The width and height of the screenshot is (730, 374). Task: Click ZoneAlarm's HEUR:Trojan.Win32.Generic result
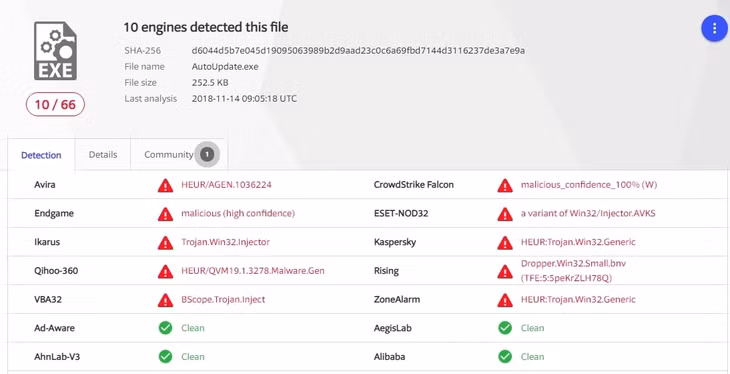click(x=578, y=299)
